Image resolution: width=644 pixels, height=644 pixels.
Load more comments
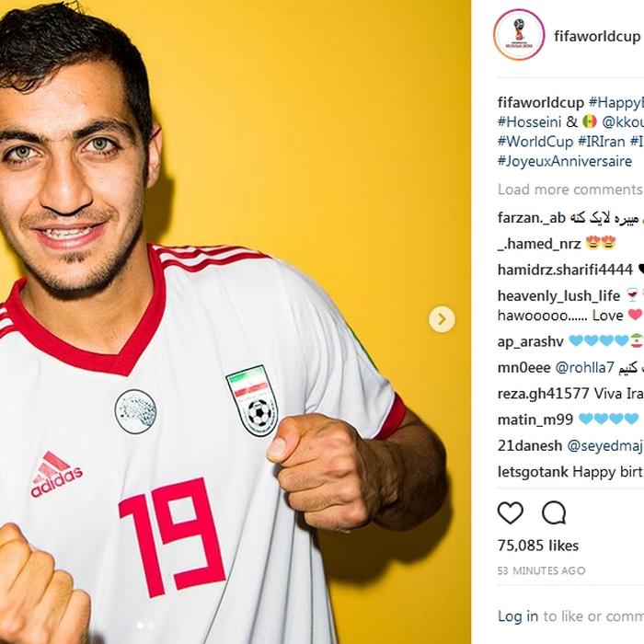[x=570, y=190]
